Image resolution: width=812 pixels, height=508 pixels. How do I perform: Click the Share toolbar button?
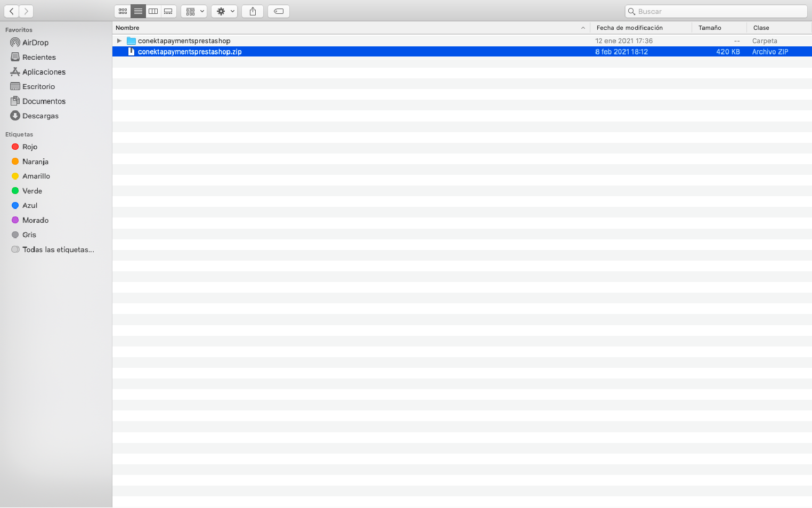point(253,11)
